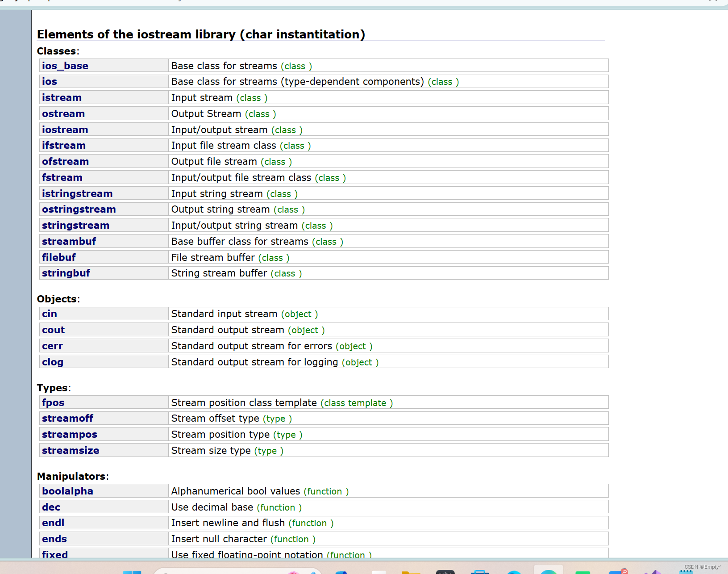728x574 pixels.
Task: Follow the ifstream link
Action: point(64,145)
